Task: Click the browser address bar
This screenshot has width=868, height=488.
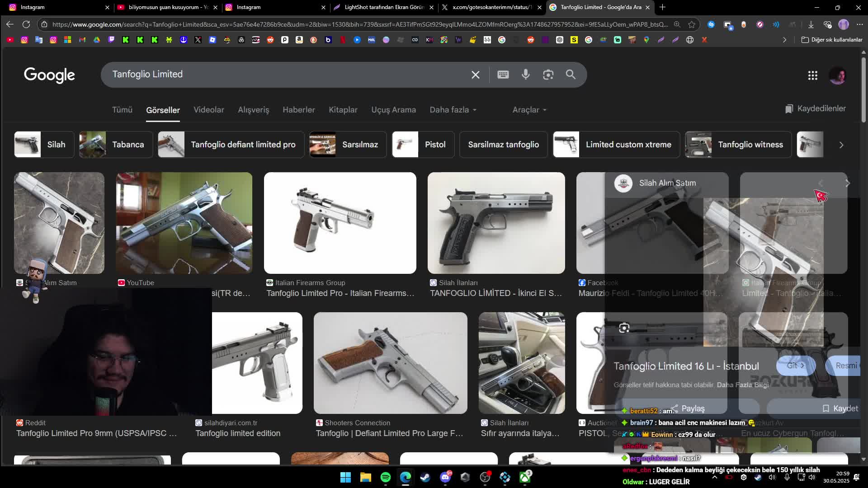Action: [359, 24]
